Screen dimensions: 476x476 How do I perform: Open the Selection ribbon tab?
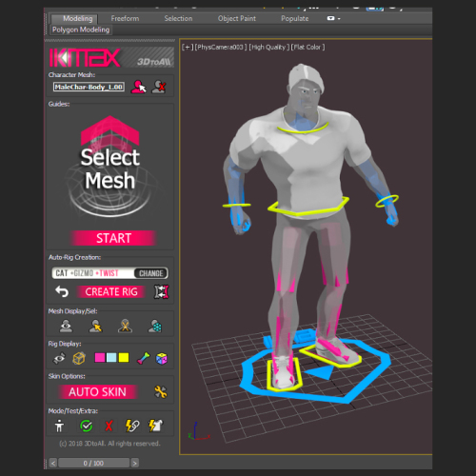pos(178,19)
